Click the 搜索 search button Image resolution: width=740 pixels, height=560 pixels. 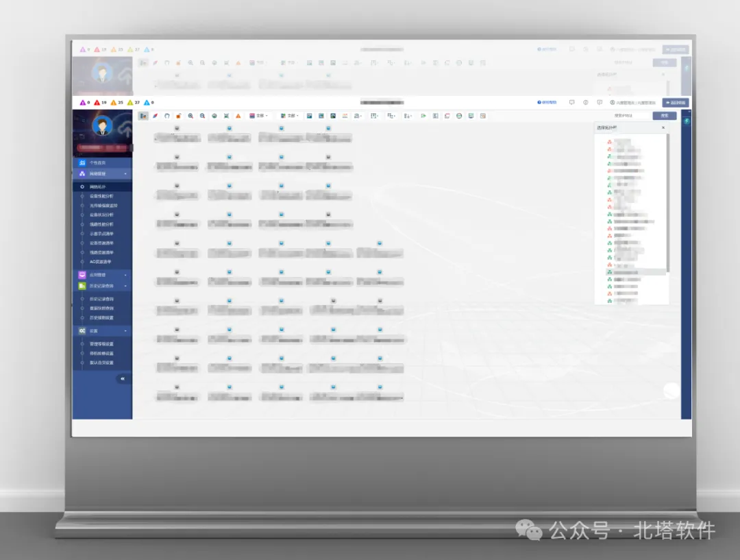(665, 116)
